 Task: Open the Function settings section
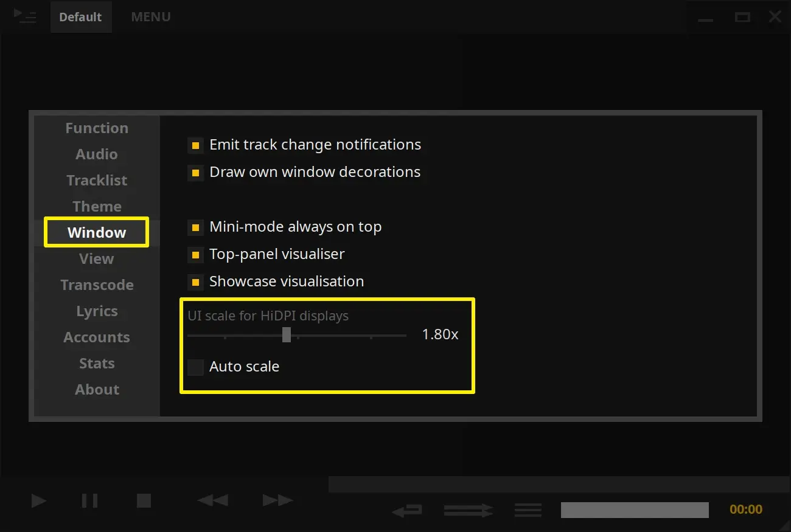click(97, 128)
